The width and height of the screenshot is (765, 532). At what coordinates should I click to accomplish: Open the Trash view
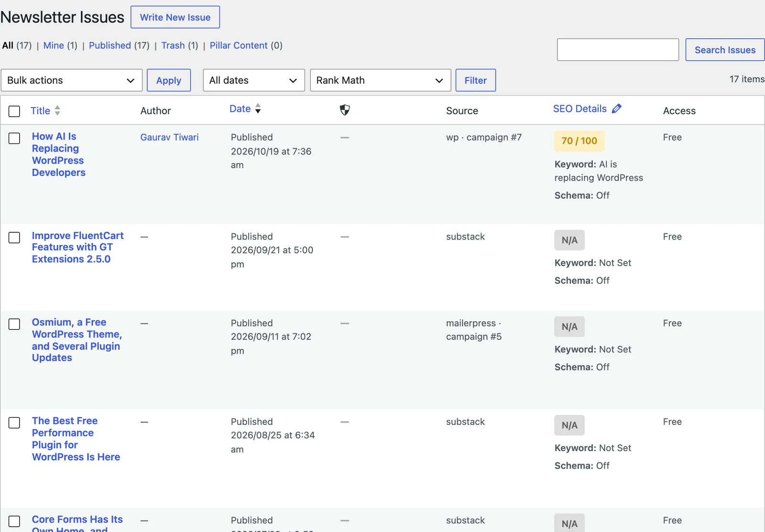[173, 45]
